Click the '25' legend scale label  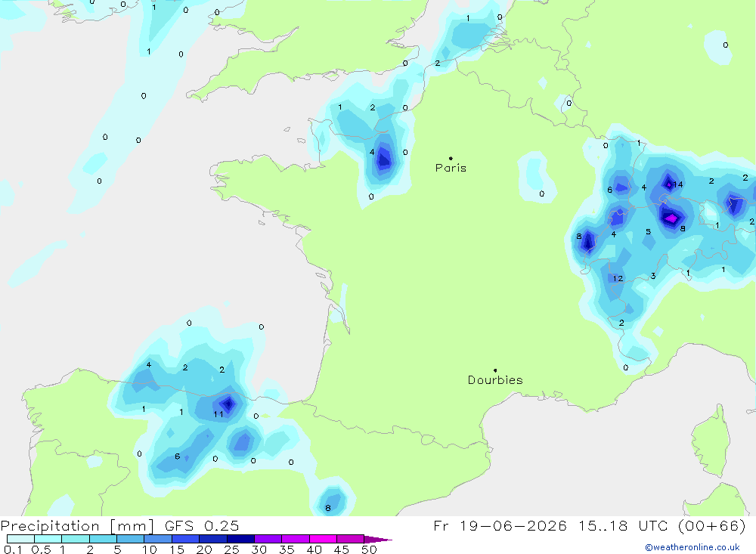231,549
